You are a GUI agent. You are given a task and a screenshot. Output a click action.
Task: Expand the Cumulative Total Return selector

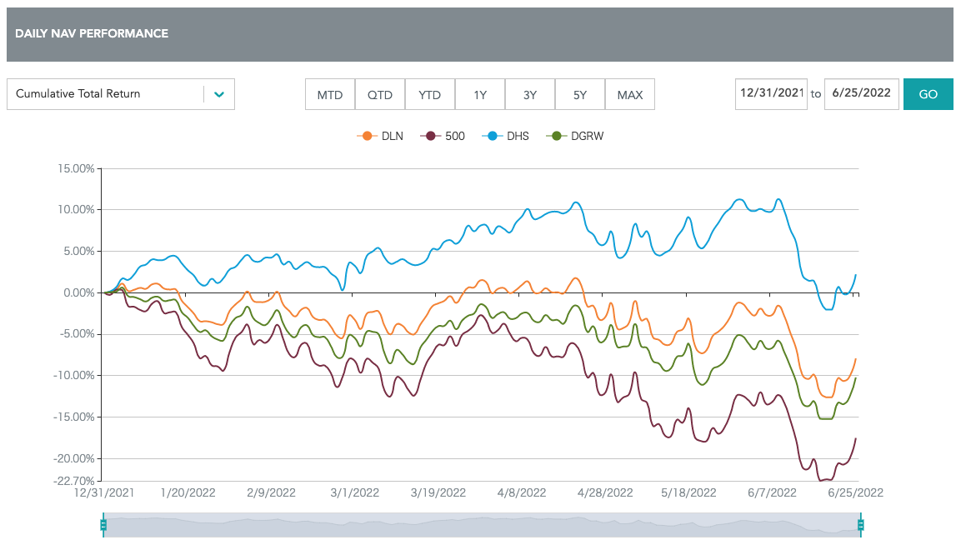pos(121,94)
